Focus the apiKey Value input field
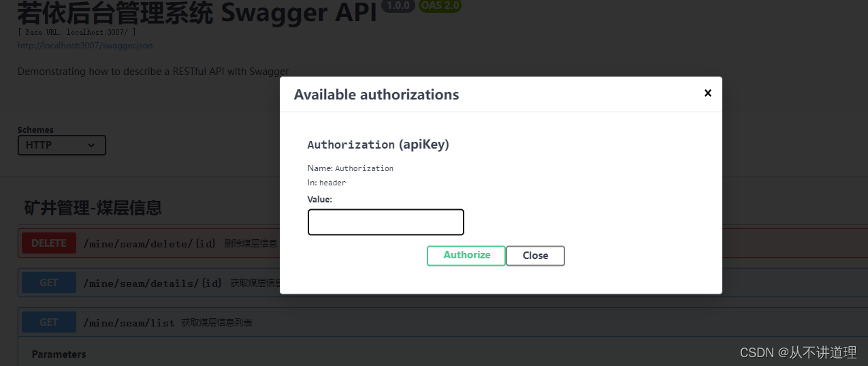The height and width of the screenshot is (366, 868). (386, 222)
